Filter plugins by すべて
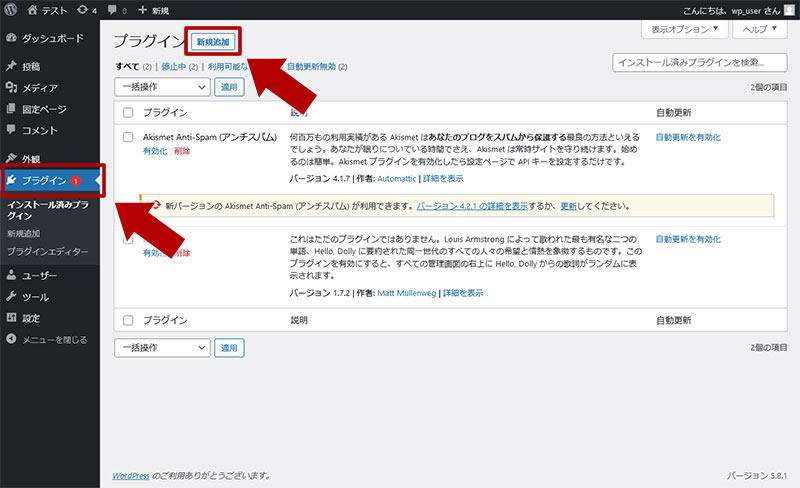This screenshot has height=488, width=800. coord(127,66)
